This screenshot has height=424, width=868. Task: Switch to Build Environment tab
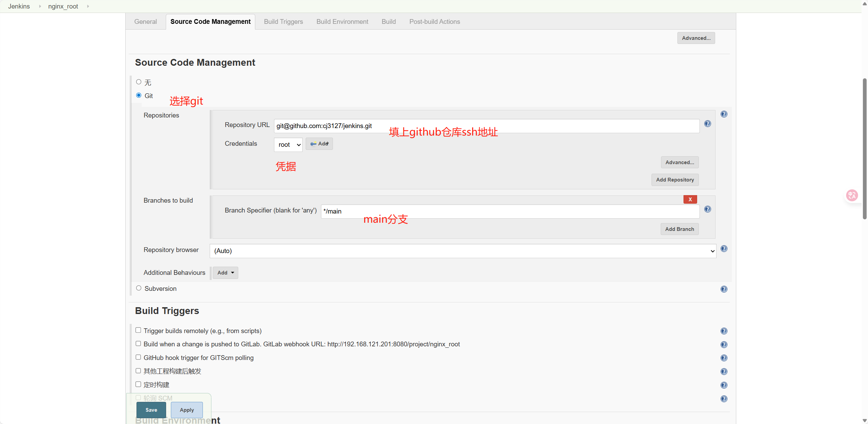click(342, 21)
